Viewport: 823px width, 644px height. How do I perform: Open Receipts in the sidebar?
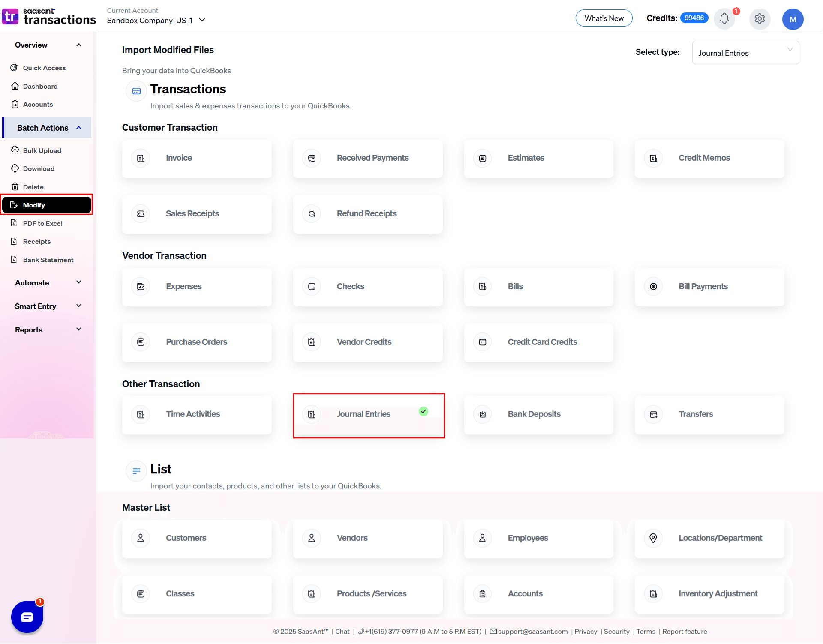tap(36, 241)
